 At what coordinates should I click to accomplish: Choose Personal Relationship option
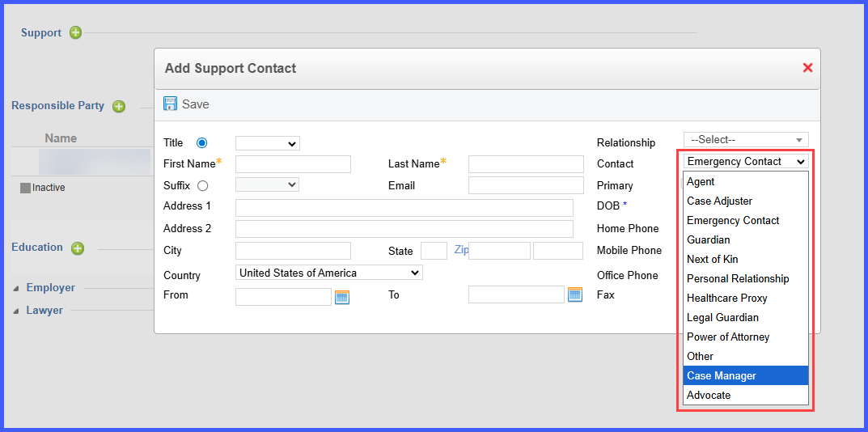(746, 278)
